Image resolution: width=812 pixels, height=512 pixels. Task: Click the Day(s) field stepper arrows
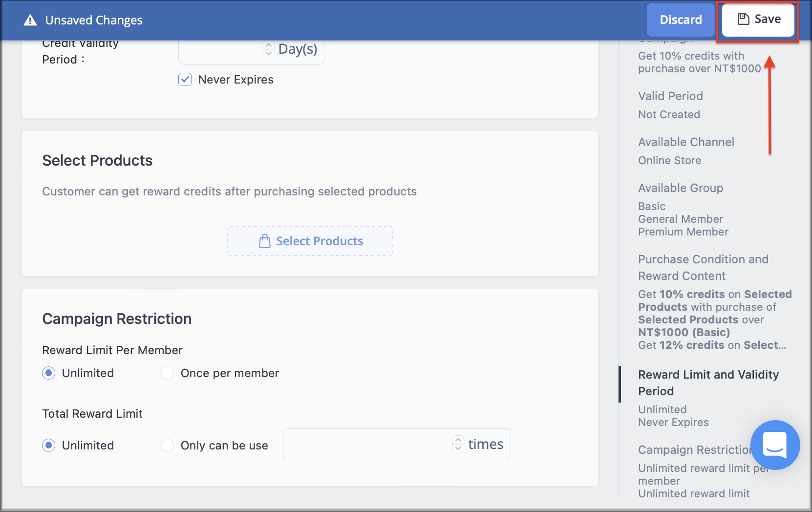point(268,49)
